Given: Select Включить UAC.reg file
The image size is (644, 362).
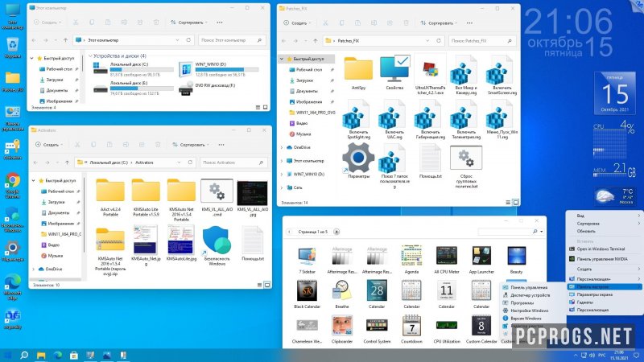Looking at the screenshot, I should pyautogui.click(x=394, y=120).
